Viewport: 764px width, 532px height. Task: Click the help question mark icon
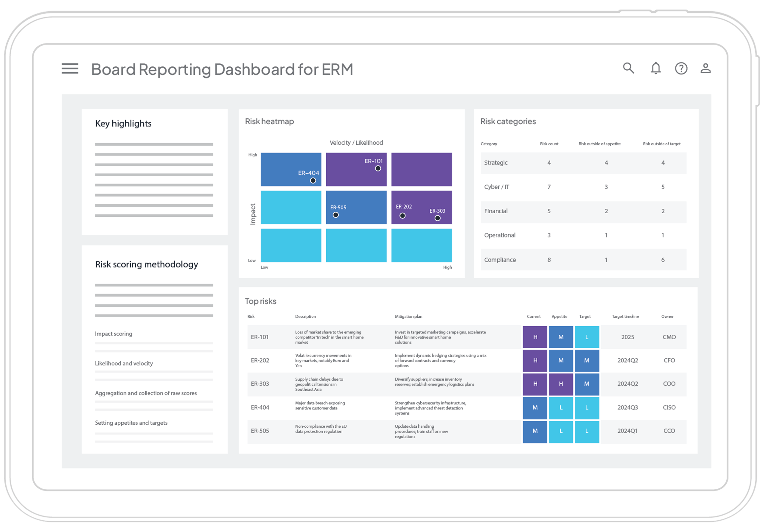[681, 69]
